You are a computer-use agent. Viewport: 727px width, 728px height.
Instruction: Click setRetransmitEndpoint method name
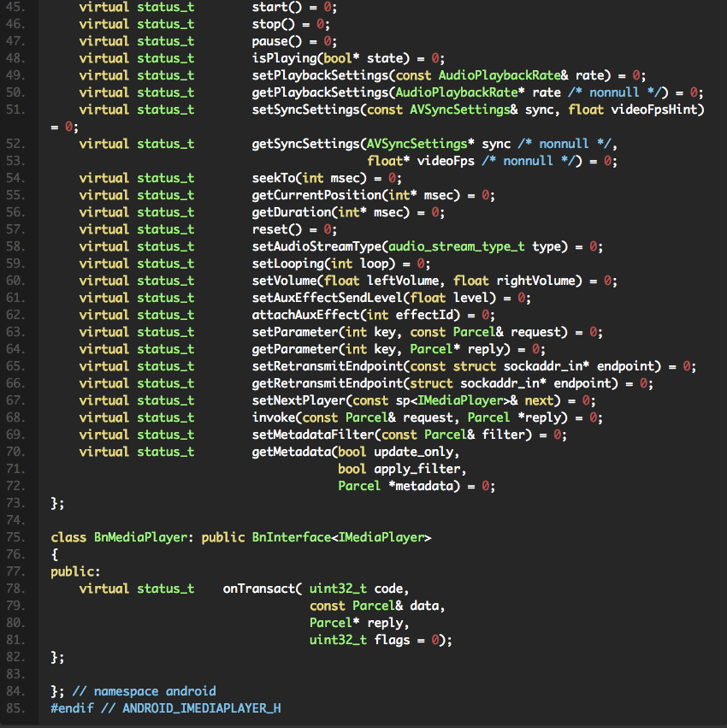tap(328, 366)
